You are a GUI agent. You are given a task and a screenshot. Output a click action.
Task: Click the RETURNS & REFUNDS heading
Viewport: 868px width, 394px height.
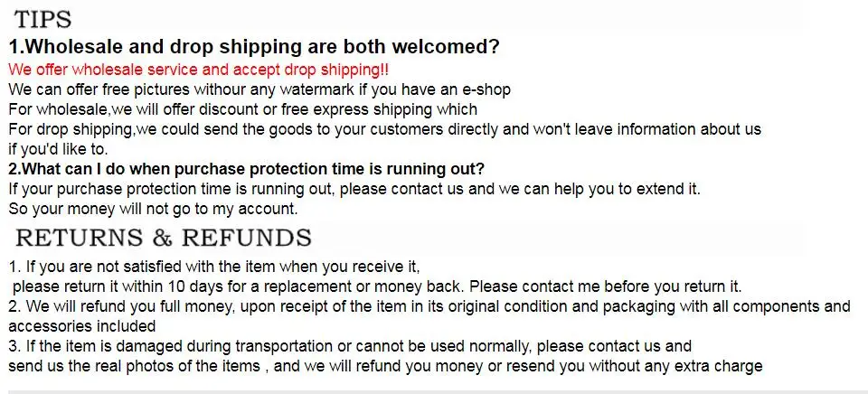tap(164, 238)
